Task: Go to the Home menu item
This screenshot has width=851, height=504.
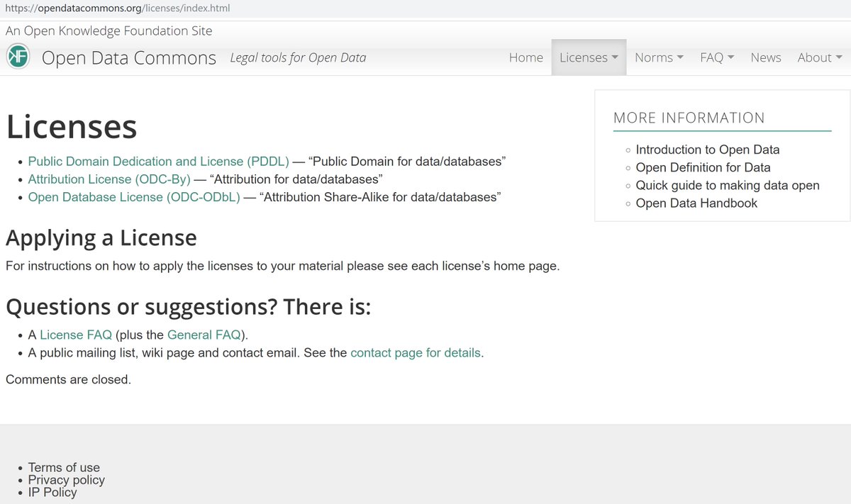Action: 526,57
